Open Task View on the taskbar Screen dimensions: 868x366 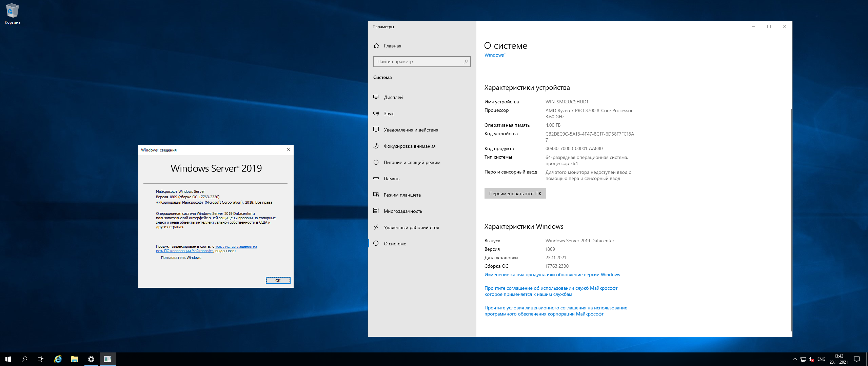coord(41,359)
